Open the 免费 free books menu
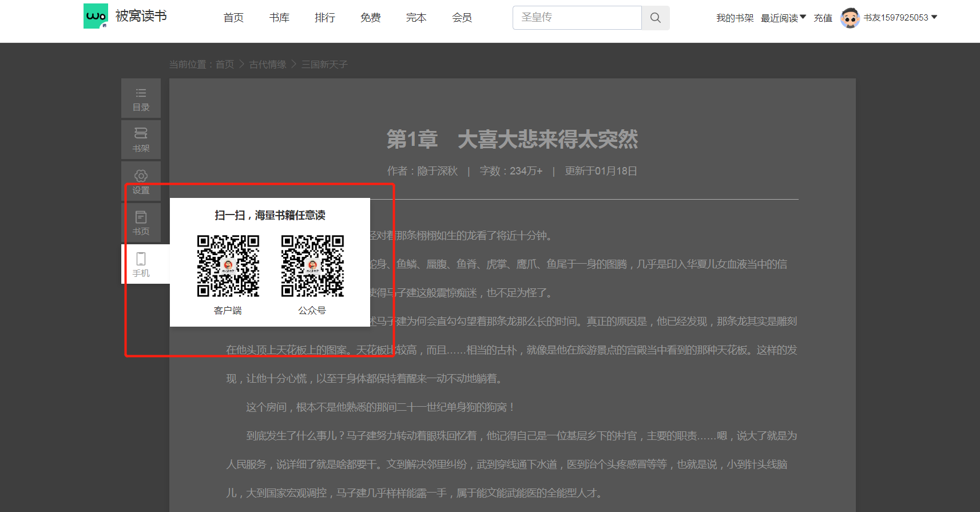The image size is (980, 512). (x=371, y=18)
